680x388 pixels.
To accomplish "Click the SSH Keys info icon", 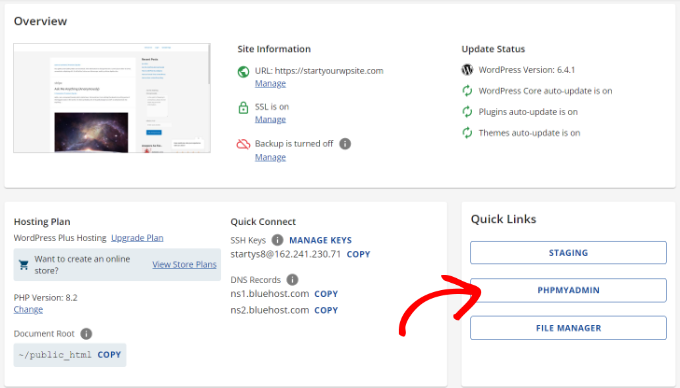I will pos(277,240).
